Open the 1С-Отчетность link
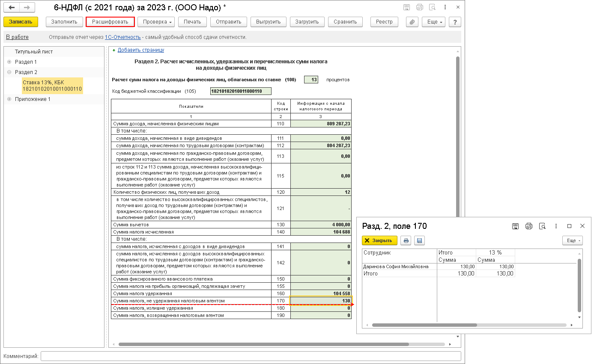Screen dimensions: 594x364 122,37
